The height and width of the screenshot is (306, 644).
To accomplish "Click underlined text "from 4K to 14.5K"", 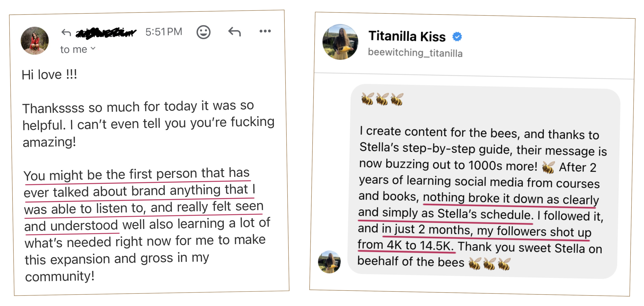I will pos(405,245).
